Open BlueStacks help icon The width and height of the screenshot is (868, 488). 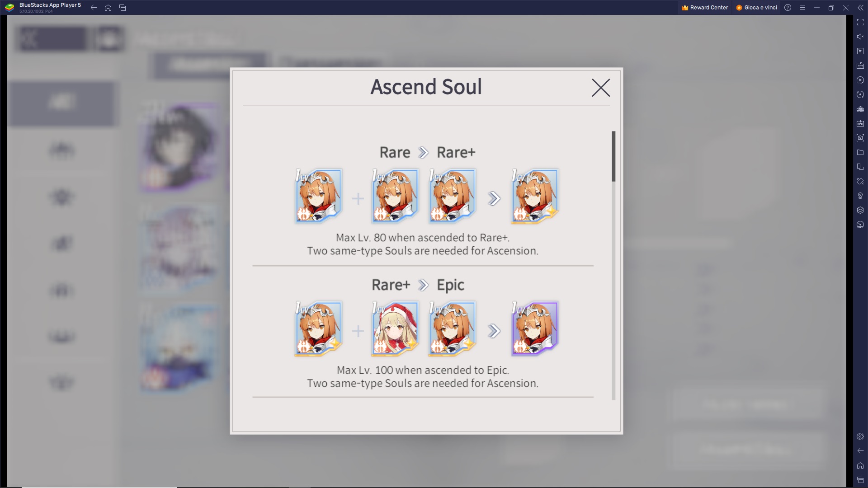coord(788,7)
